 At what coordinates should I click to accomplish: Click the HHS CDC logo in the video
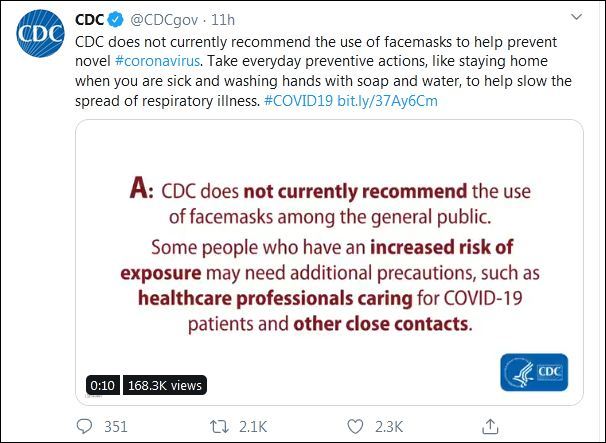point(532,372)
